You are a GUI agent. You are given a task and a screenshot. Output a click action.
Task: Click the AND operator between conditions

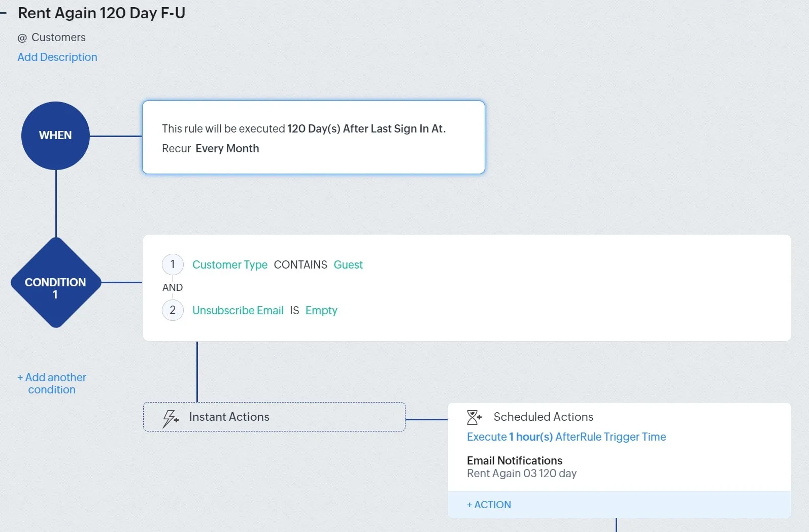click(173, 287)
